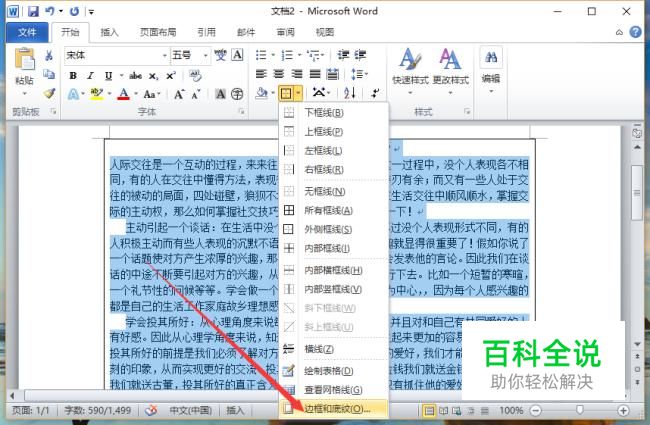The height and width of the screenshot is (425, 650).
Task: Click zoom out minus button
Action: [x=536, y=410]
